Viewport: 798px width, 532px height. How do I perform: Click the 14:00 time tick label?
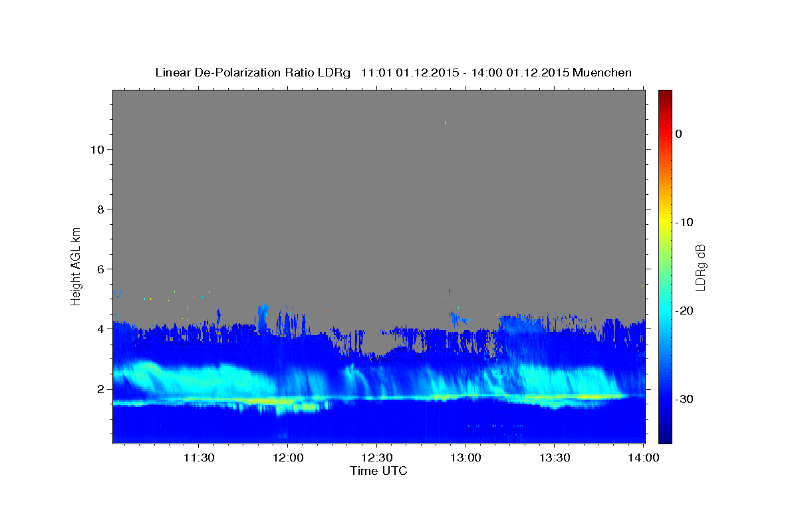pos(644,458)
